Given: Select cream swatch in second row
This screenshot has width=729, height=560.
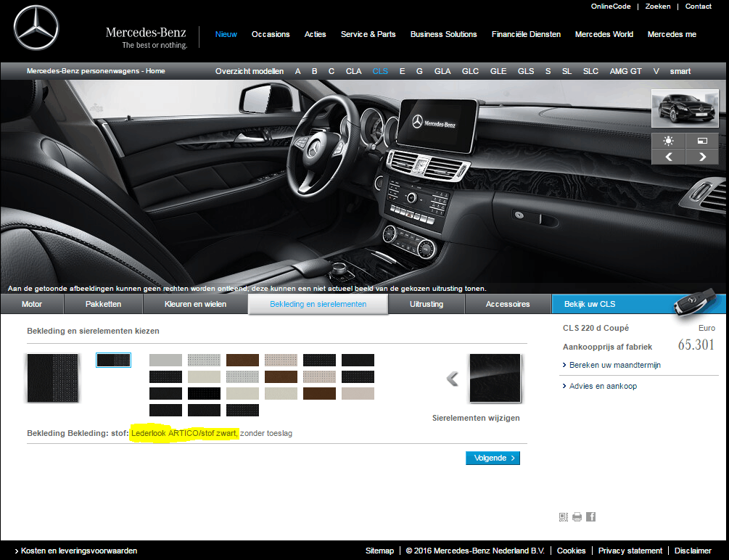Looking at the screenshot, I should pyautogui.click(x=204, y=376).
